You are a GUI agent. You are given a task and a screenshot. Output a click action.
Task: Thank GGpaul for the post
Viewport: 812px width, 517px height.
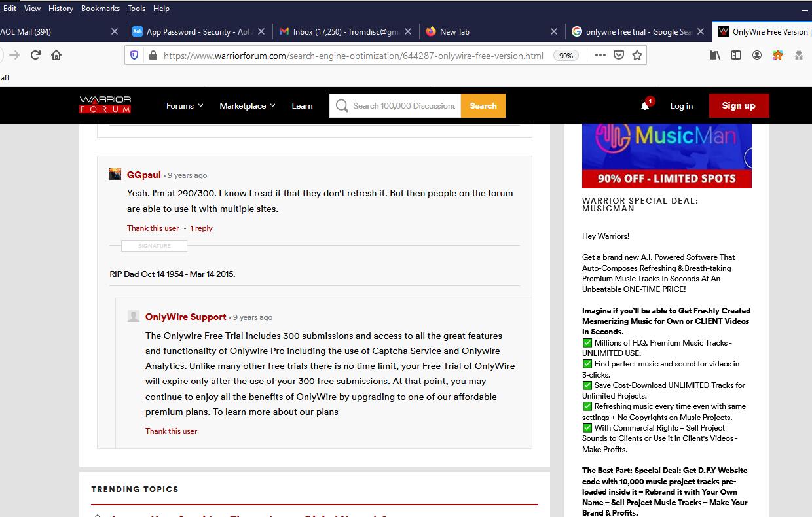153,228
